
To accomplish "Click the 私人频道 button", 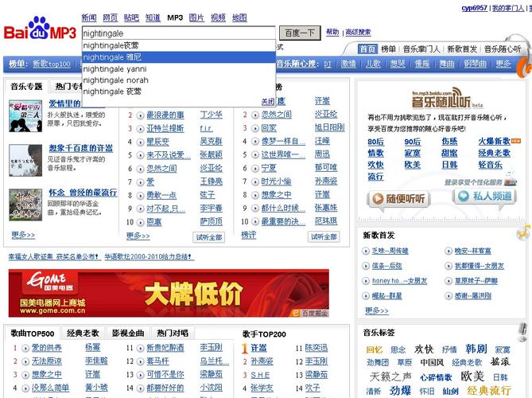I will [484, 197].
